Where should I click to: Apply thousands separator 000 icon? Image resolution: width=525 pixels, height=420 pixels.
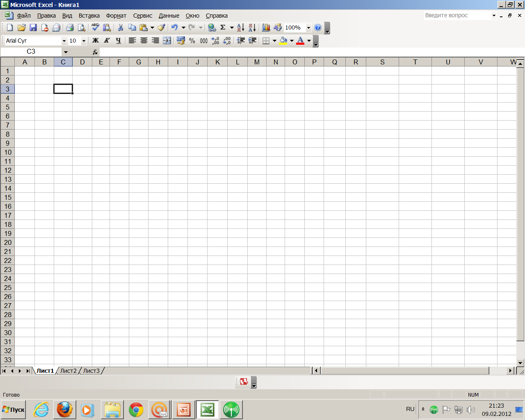click(x=203, y=41)
